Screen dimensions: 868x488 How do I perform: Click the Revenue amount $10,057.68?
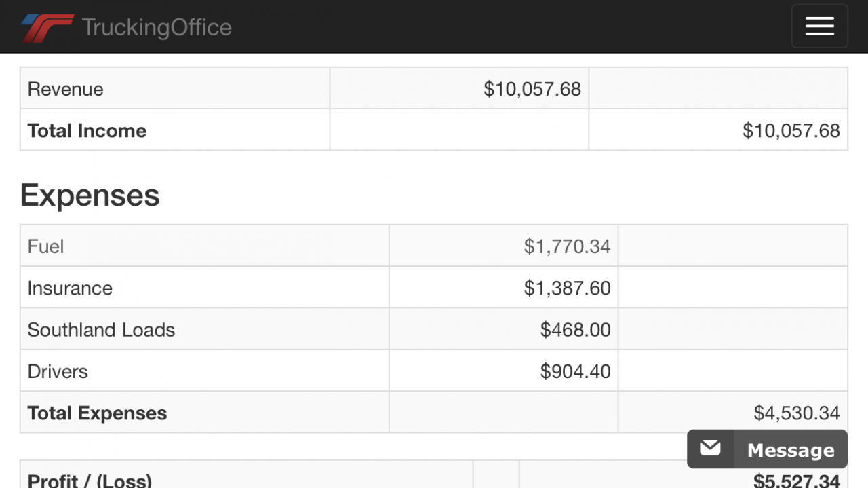click(x=532, y=89)
